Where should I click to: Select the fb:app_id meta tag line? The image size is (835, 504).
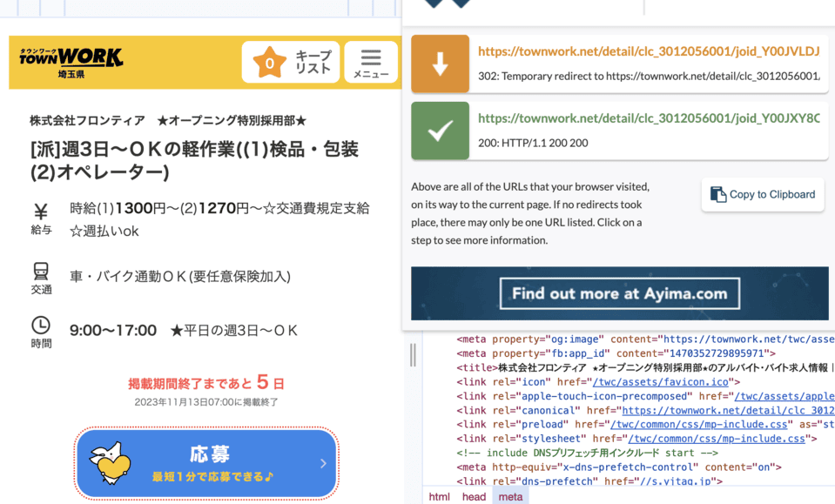click(616, 353)
